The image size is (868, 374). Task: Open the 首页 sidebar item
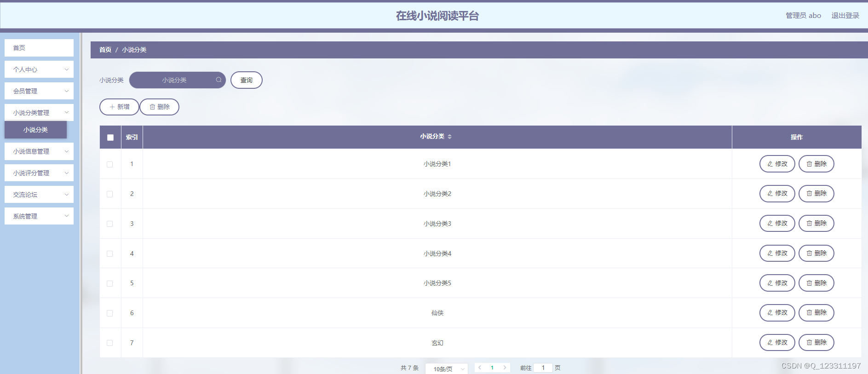tap(39, 48)
